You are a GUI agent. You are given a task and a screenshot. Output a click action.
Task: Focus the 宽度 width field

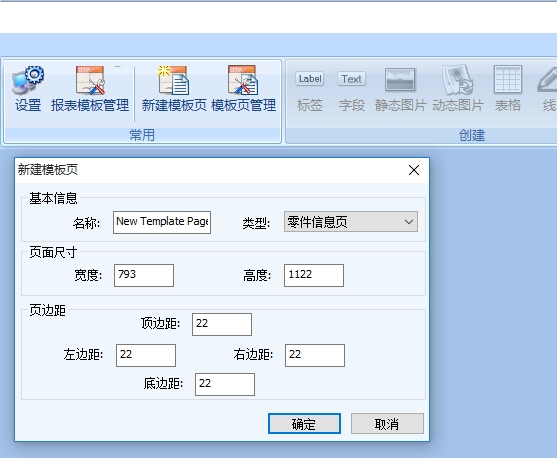click(x=144, y=275)
